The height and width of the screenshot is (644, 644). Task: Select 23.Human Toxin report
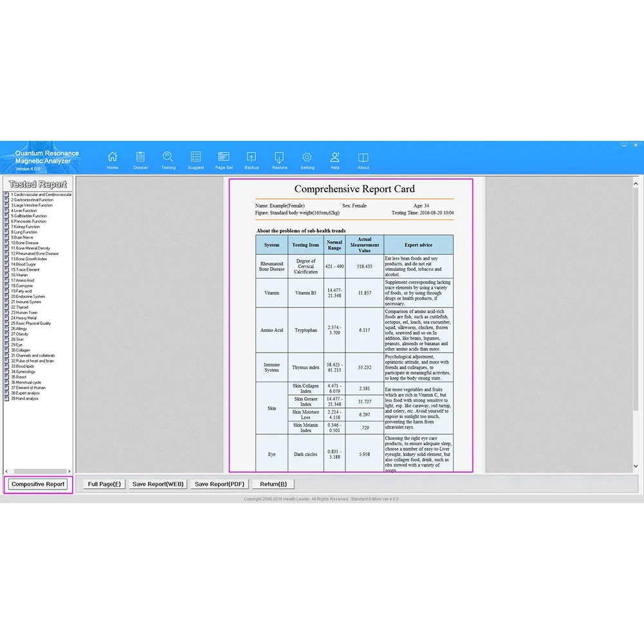(24, 313)
